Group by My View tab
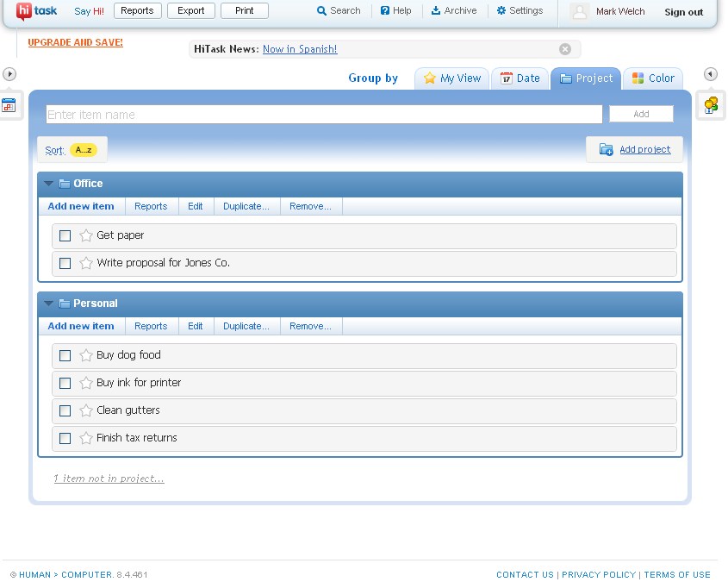The width and height of the screenshot is (728, 582). [452, 78]
